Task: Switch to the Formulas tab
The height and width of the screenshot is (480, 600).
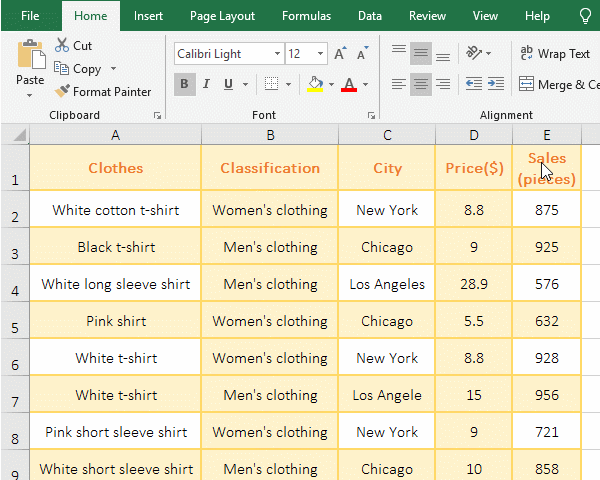Action: pos(306,16)
